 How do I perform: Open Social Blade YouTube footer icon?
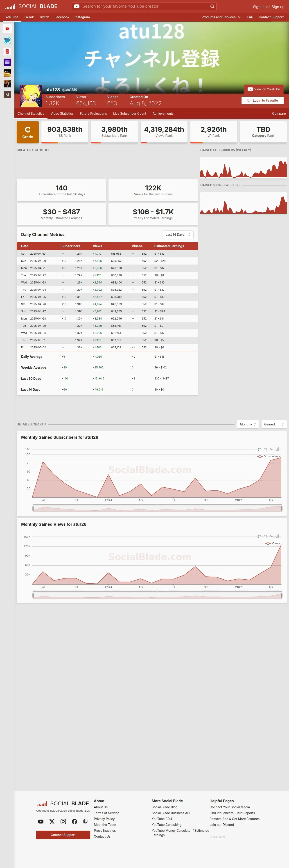[41, 822]
